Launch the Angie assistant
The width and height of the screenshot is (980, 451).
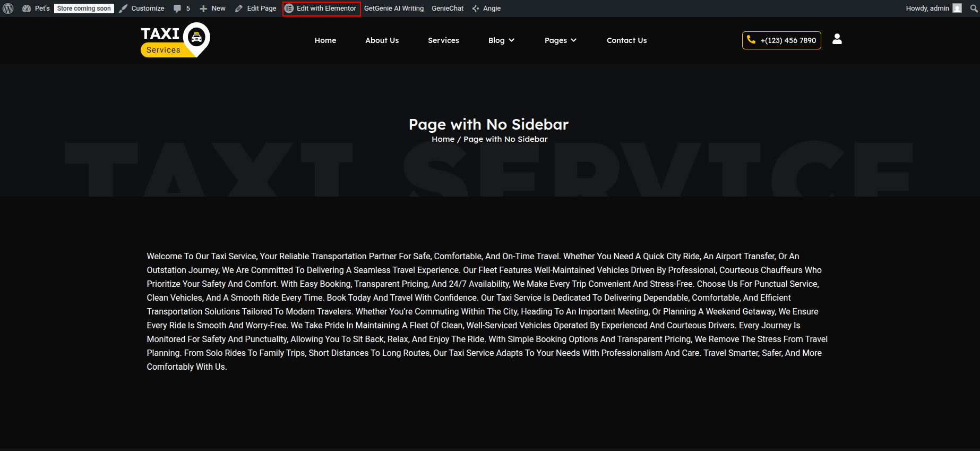486,8
